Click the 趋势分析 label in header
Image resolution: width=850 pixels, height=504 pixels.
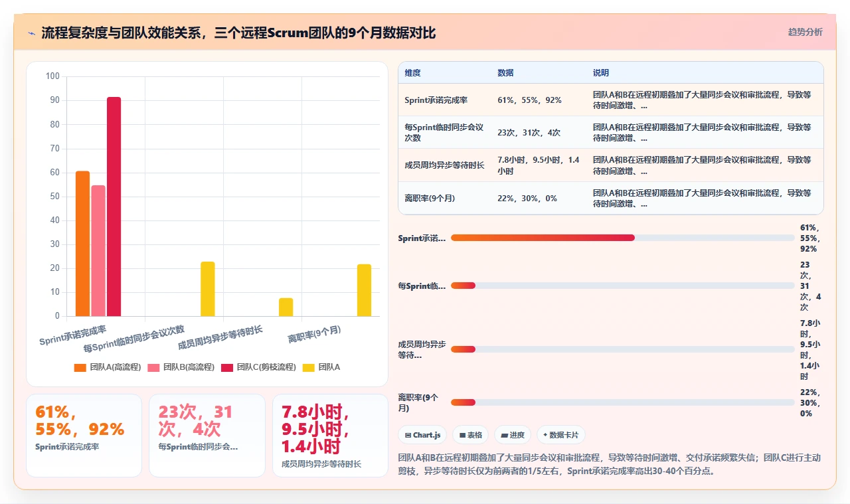(x=805, y=33)
